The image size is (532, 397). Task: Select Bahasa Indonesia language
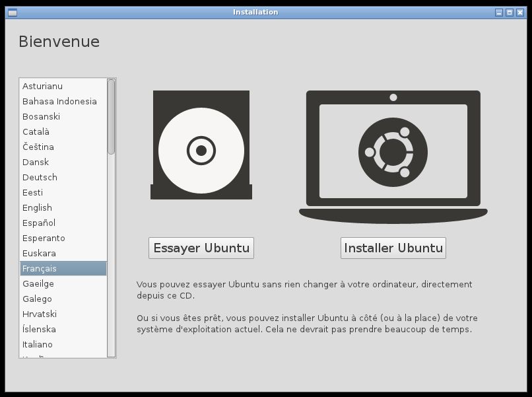pyautogui.click(x=63, y=102)
